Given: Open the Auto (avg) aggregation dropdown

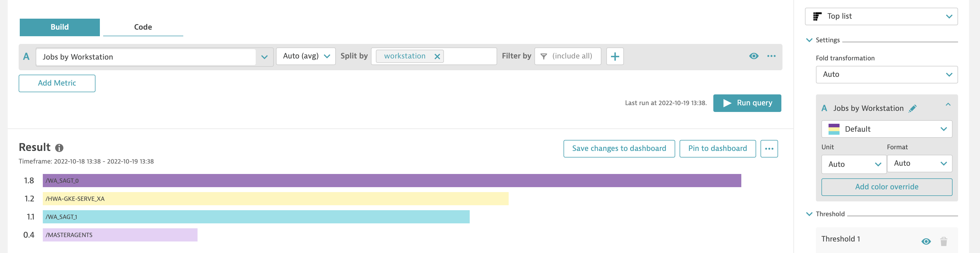Looking at the screenshot, I should pyautogui.click(x=305, y=56).
